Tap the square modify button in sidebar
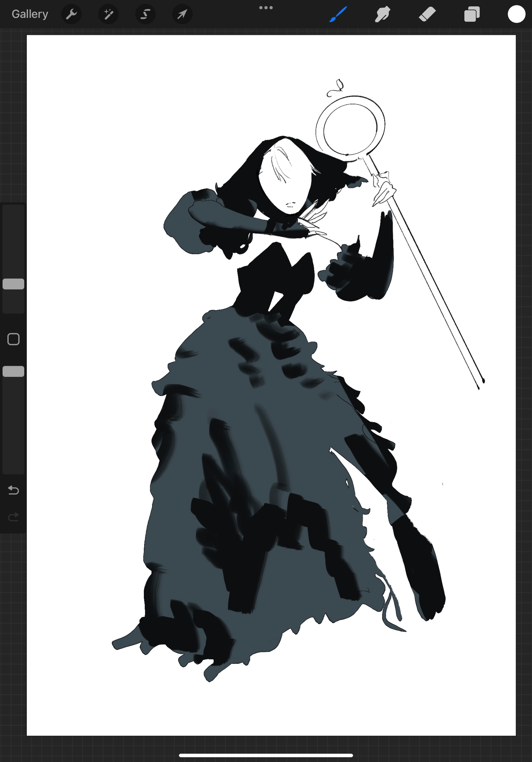 point(13,339)
